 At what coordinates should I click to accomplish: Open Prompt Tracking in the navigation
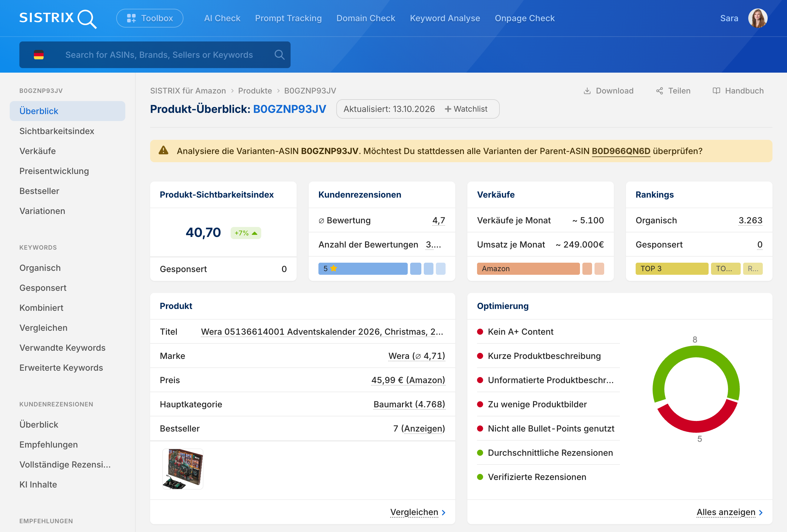[x=288, y=18]
